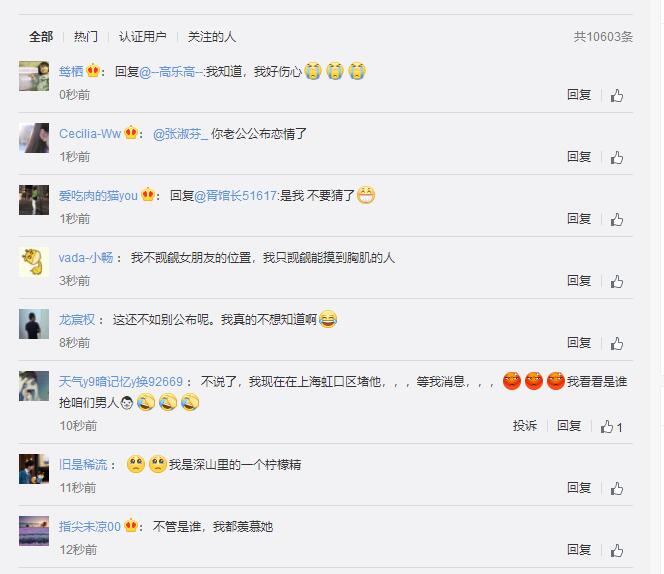The width and height of the screenshot is (664, 574).
Task: Select the 认证用户 tab
Action: click(142, 37)
